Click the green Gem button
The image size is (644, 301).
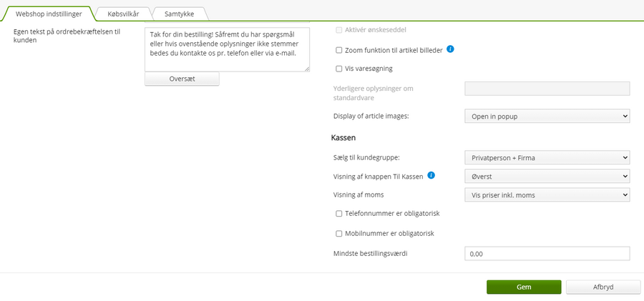point(524,287)
